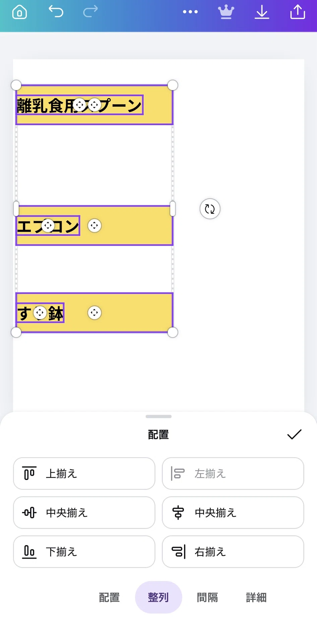
Task: Open the three-dot more menu
Action: click(x=190, y=12)
